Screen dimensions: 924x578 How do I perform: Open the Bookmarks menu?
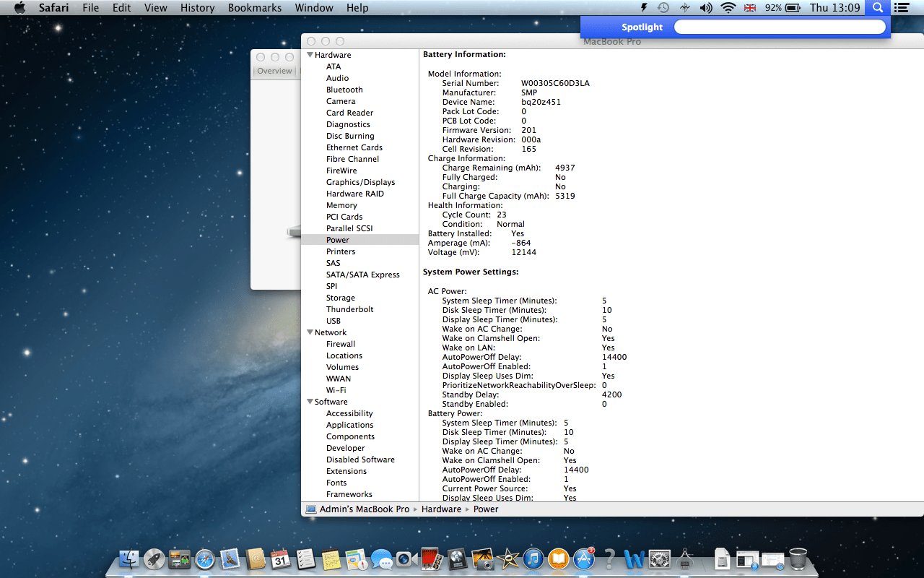[254, 8]
